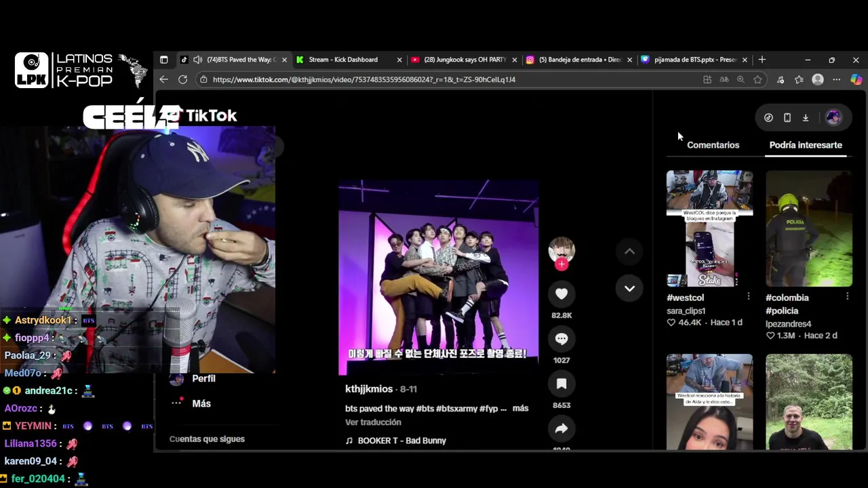
Task: Open browser split screen/apps icon in address bar
Action: (707, 79)
